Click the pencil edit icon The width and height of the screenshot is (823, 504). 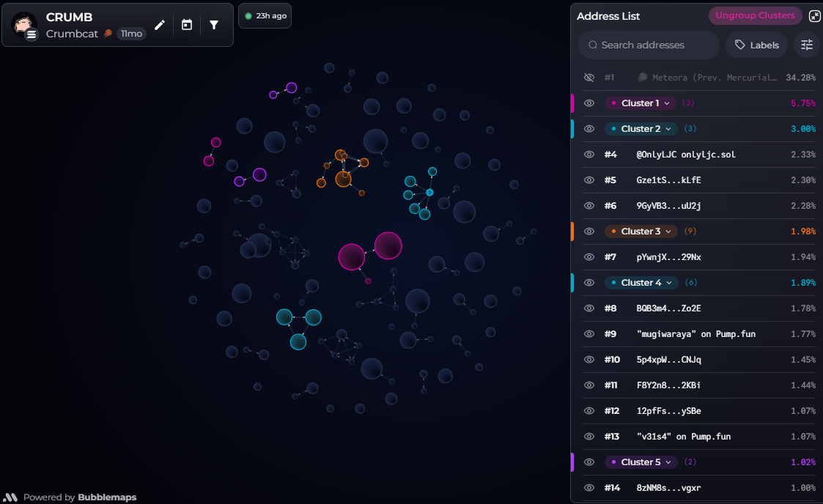tap(160, 25)
